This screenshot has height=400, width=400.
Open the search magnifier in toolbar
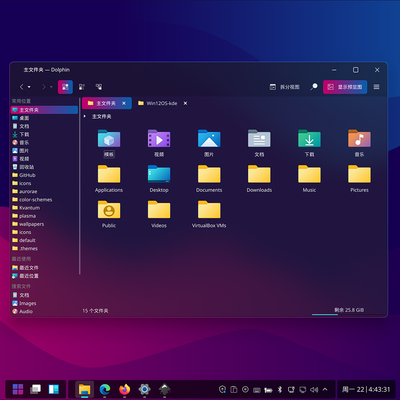pos(314,87)
